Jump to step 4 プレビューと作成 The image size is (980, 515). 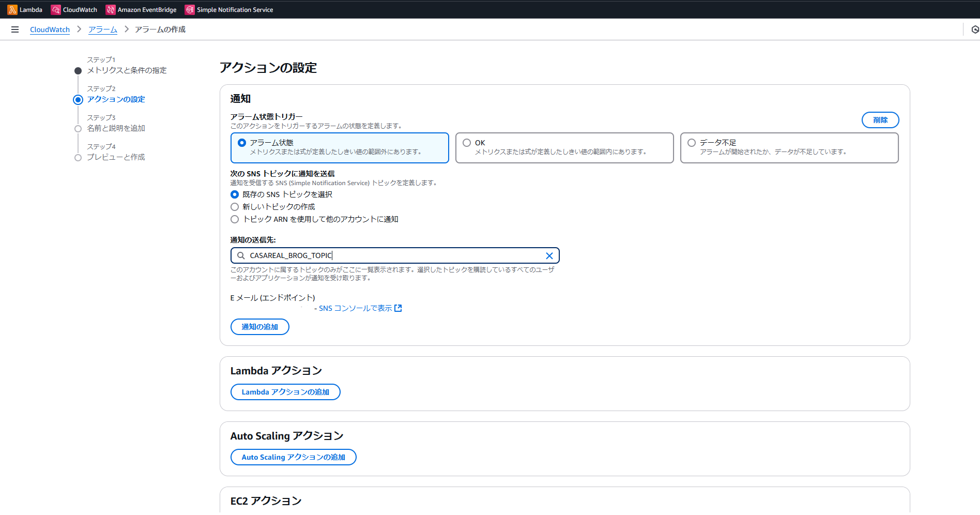tap(116, 157)
